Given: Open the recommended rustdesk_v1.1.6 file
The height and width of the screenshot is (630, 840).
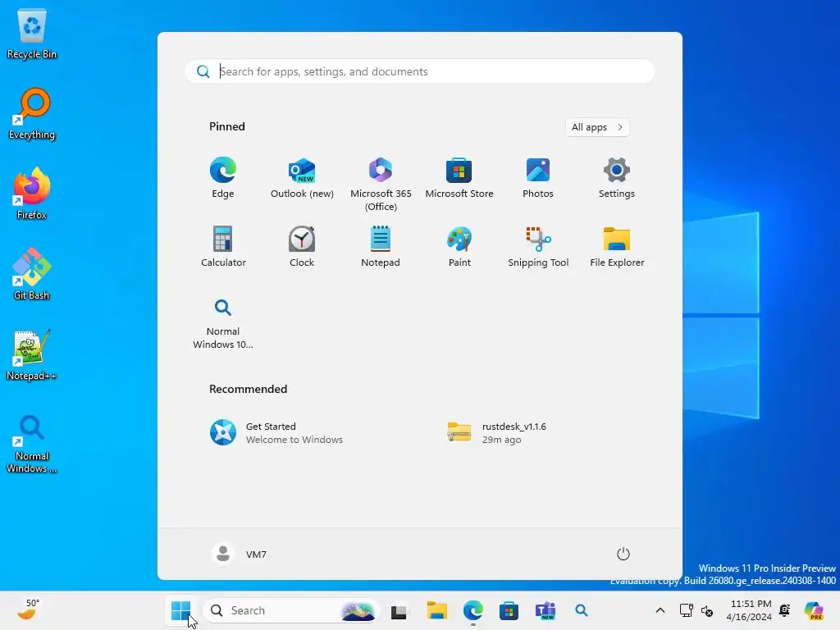Looking at the screenshot, I should click(496, 432).
